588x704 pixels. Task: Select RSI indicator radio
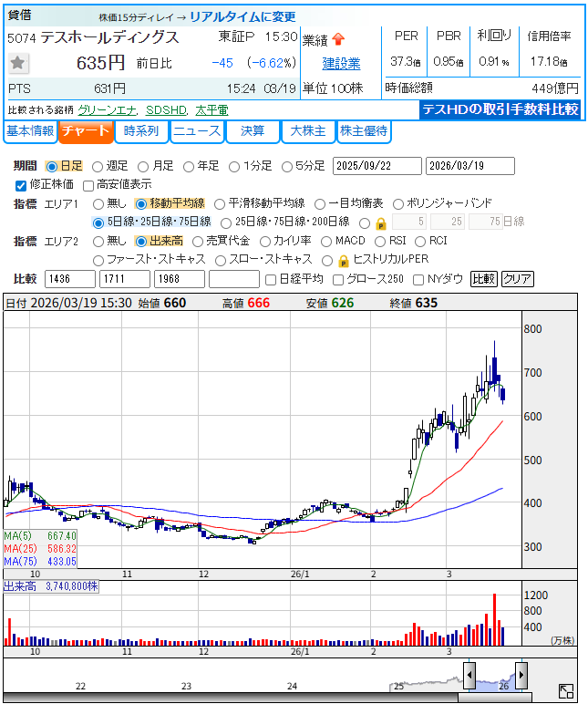[380, 242]
